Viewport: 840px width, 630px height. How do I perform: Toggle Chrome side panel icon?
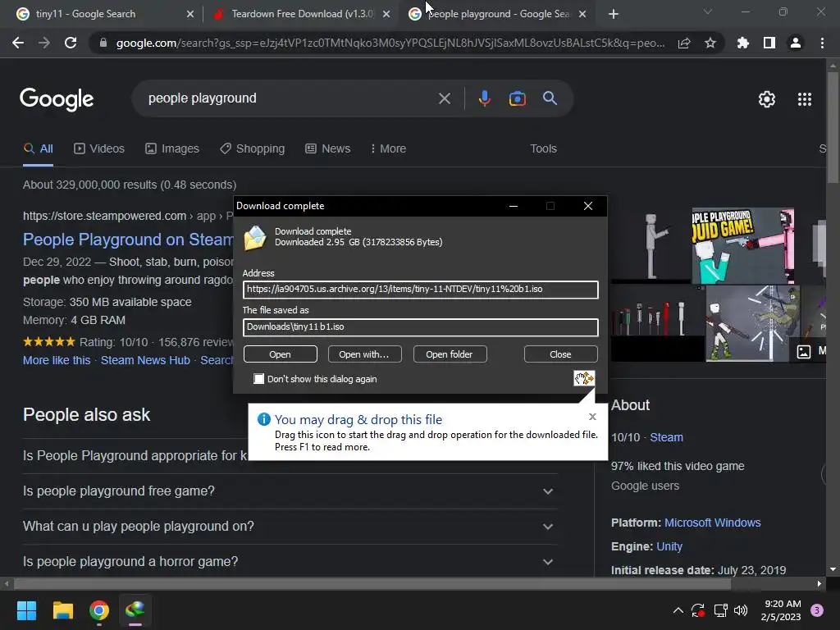pos(769,43)
